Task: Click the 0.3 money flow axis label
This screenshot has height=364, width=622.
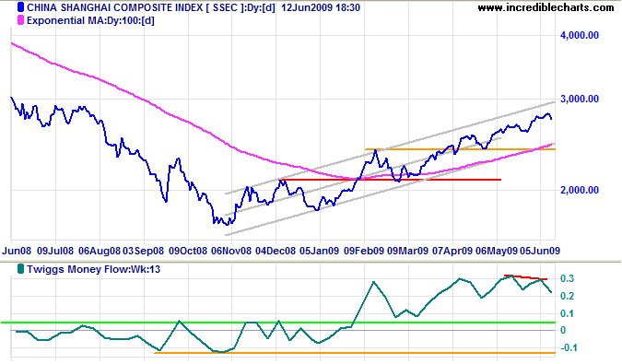Action: tap(567, 278)
